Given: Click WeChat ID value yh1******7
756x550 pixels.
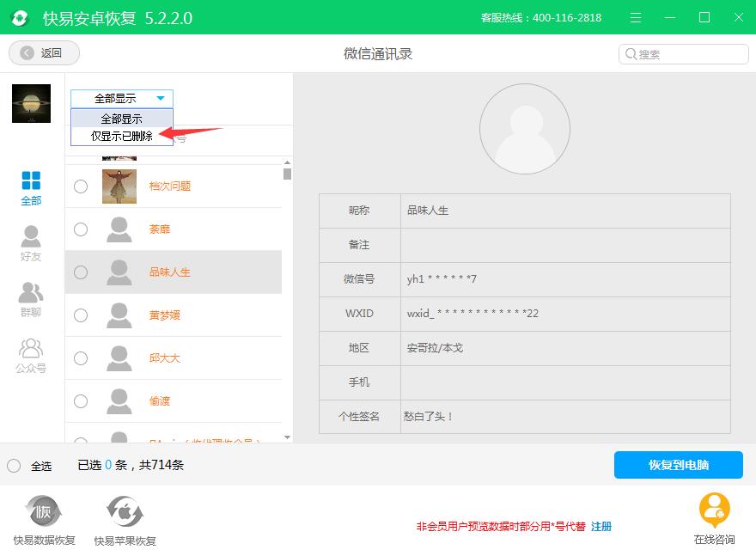Looking at the screenshot, I should (442, 278).
